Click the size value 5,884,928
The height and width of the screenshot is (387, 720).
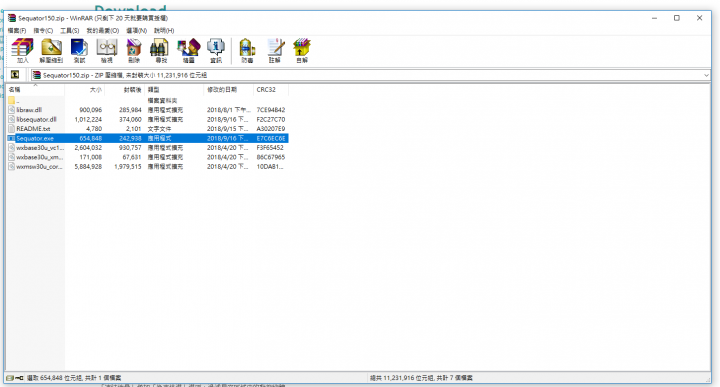coord(88,167)
